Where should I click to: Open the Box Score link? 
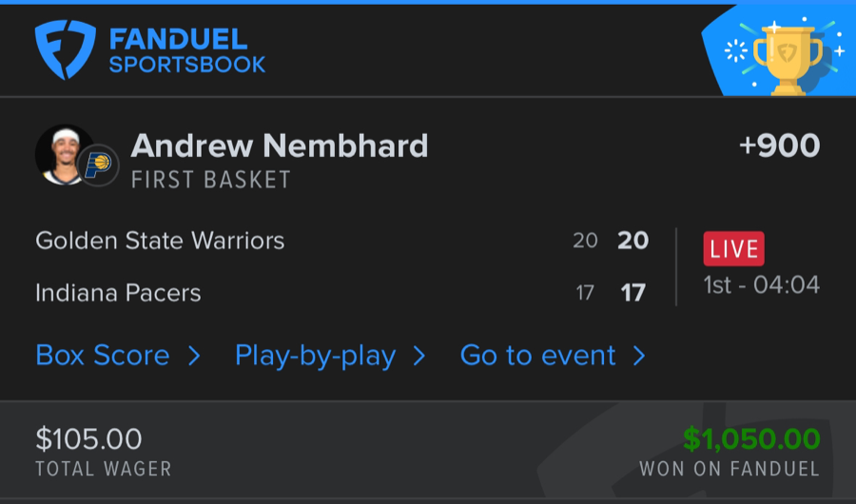coord(103,356)
